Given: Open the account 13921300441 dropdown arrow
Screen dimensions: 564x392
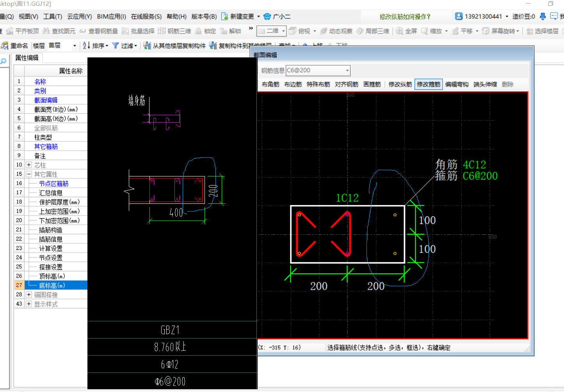Looking at the screenshot, I should click(x=507, y=16).
